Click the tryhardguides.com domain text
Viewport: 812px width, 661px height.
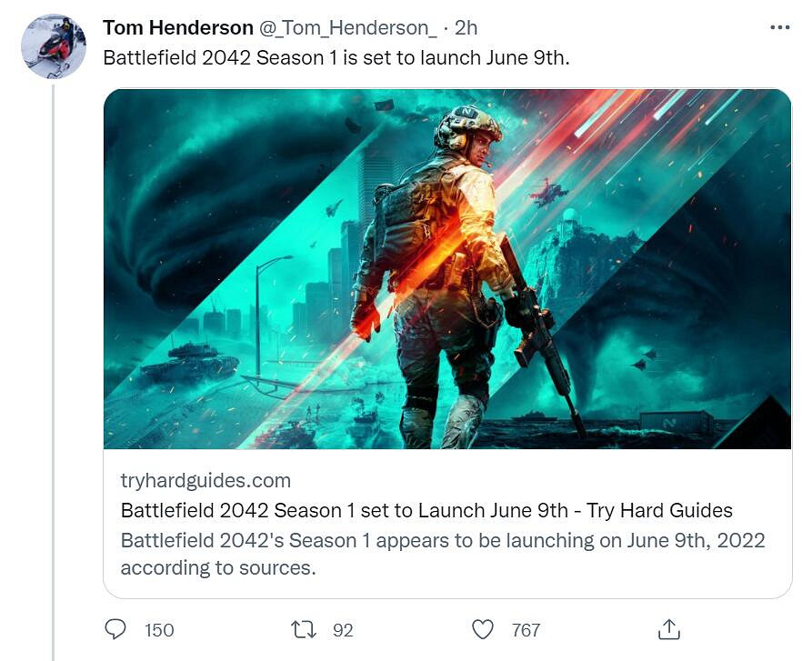(206, 480)
